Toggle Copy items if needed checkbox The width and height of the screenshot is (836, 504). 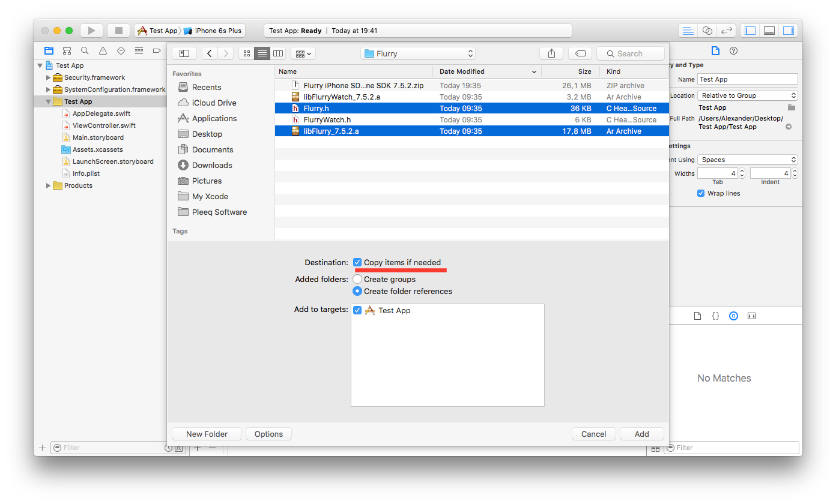coord(357,262)
